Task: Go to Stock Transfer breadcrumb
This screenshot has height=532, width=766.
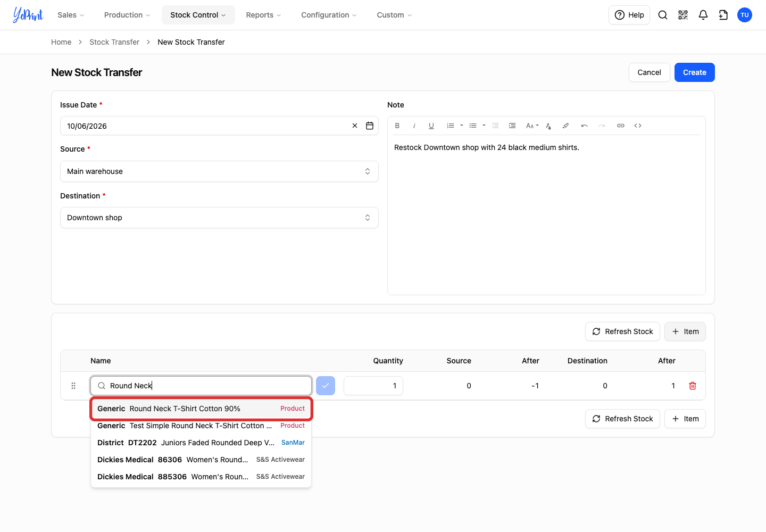Action: tap(114, 42)
